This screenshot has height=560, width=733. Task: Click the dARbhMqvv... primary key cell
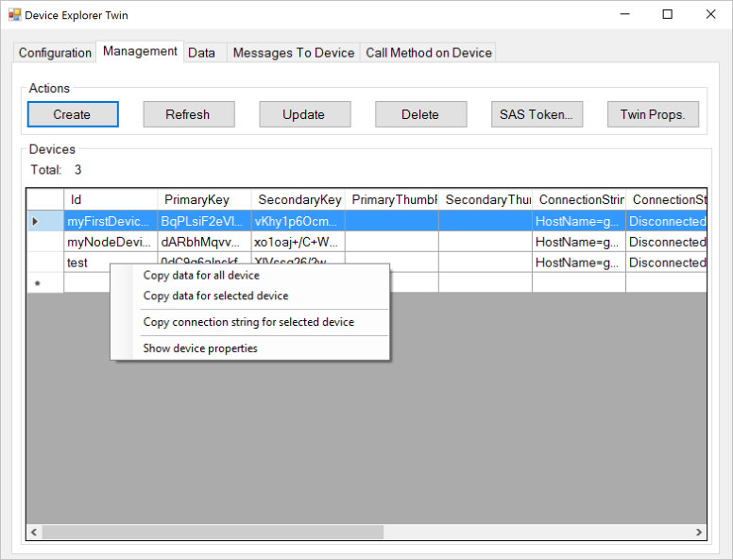204,242
